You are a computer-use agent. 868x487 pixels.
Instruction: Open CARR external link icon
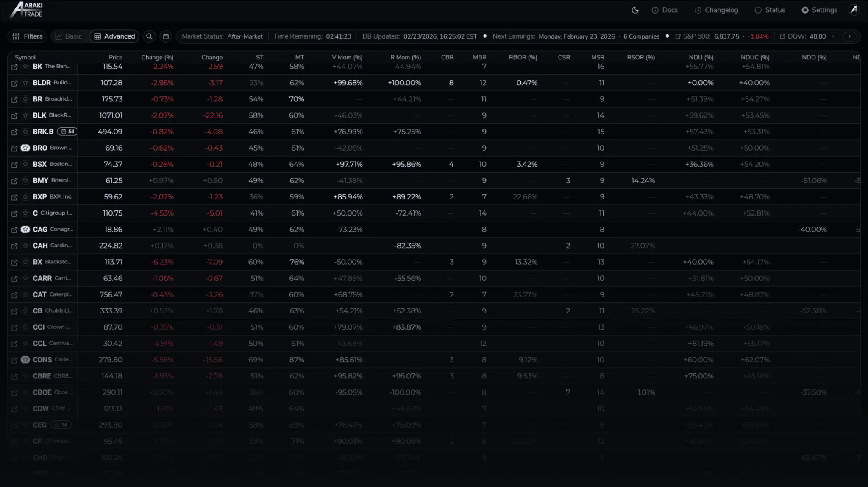click(14, 279)
